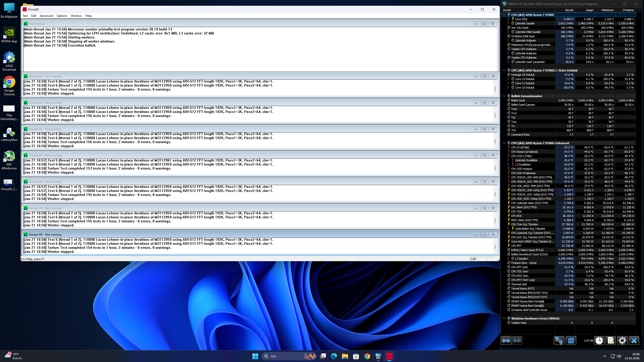Open HWiNFO remote network monitoring button
Screen dimensions: 644x362
pos(559,341)
